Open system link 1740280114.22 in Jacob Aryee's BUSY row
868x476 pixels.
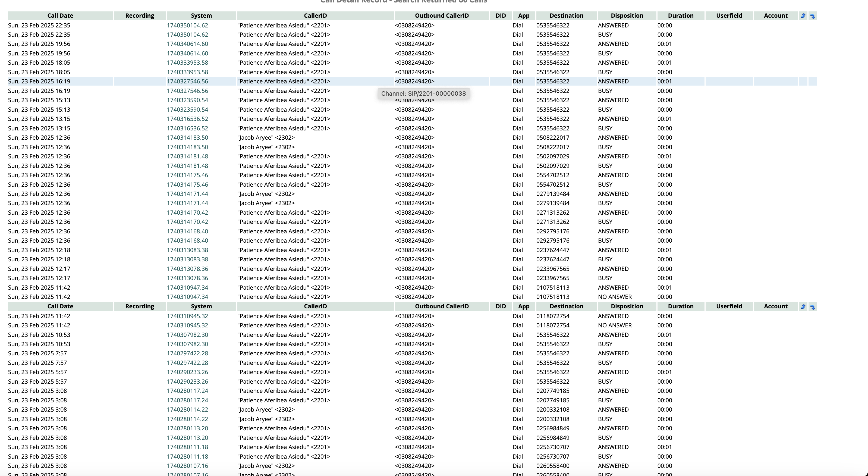point(187,419)
